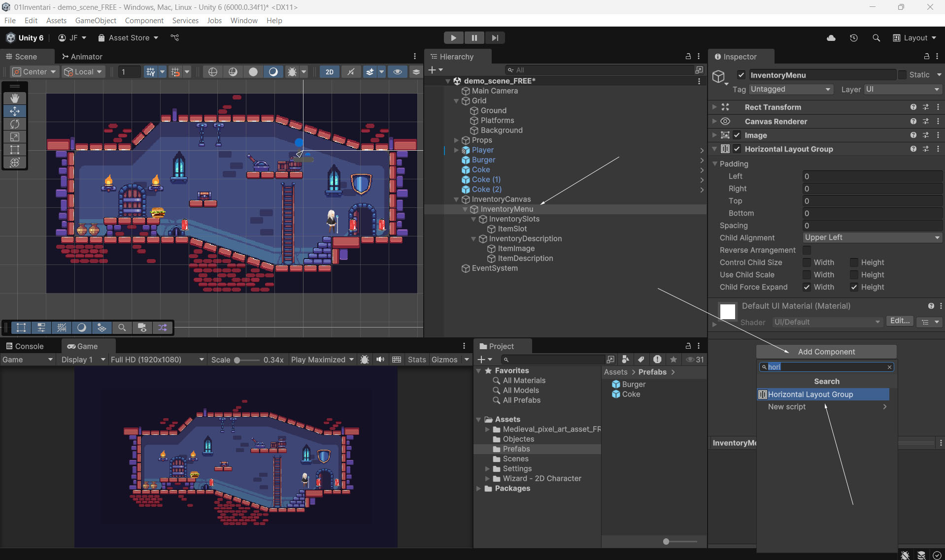Switch to the Console tab

tap(25, 346)
